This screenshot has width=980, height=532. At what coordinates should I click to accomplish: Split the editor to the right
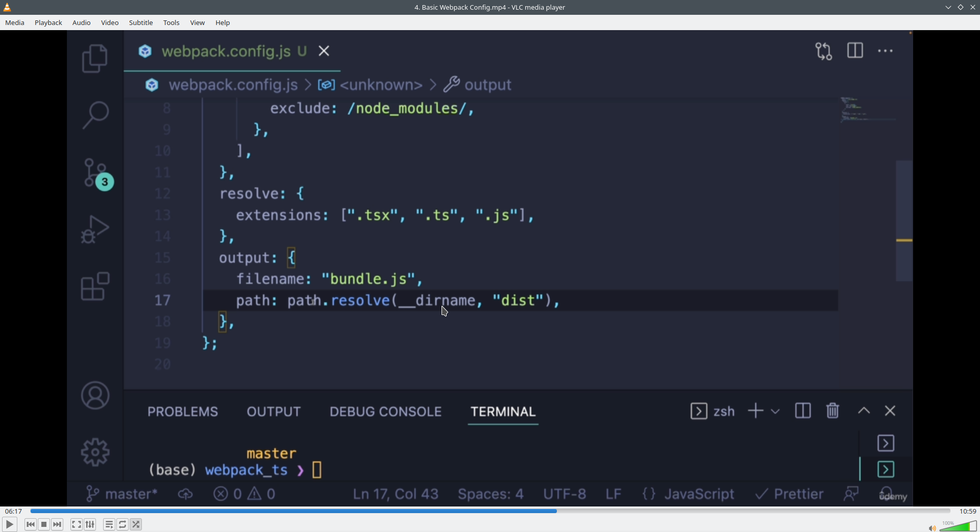tap(855, 51)
